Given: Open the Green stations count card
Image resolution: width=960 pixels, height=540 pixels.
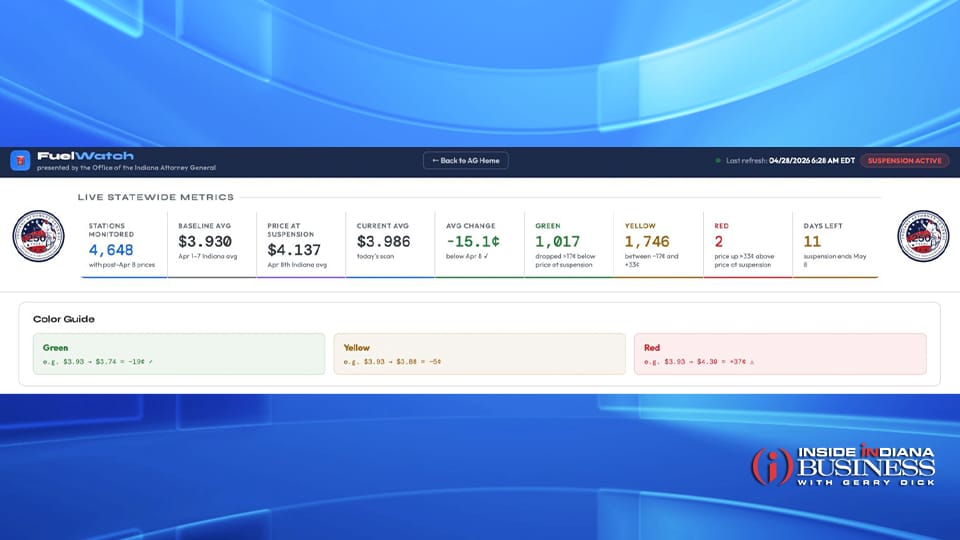Looking at the screenshot, I should pyautogui.click(x=568, y=244).
